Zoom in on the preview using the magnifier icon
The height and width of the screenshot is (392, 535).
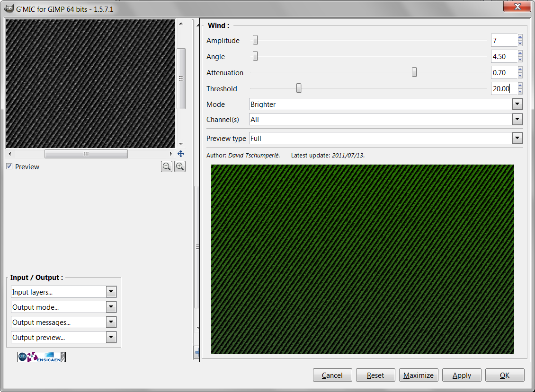(179, 166)
